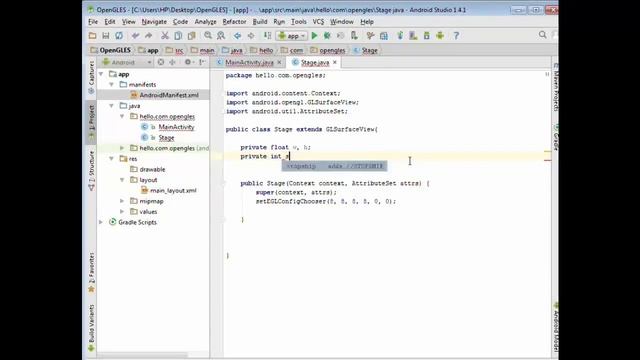Open the app run configuration dropdown

(x=291, y=36)
